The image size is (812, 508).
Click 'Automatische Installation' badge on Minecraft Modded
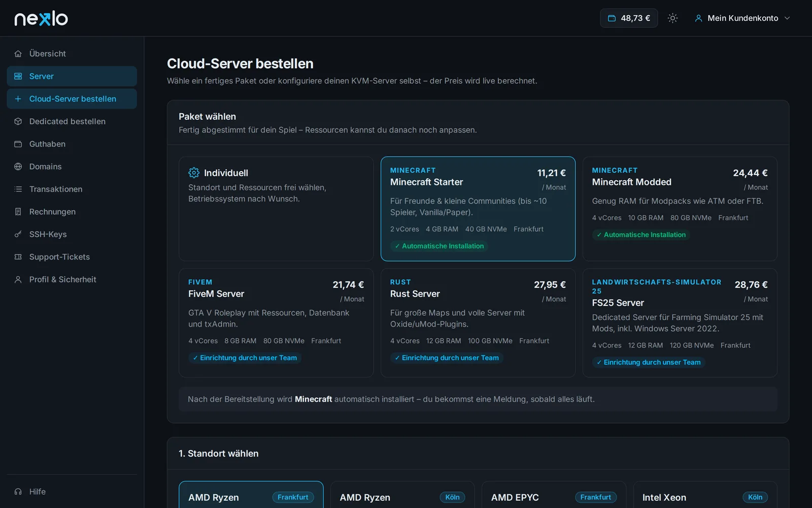point(641,235)
